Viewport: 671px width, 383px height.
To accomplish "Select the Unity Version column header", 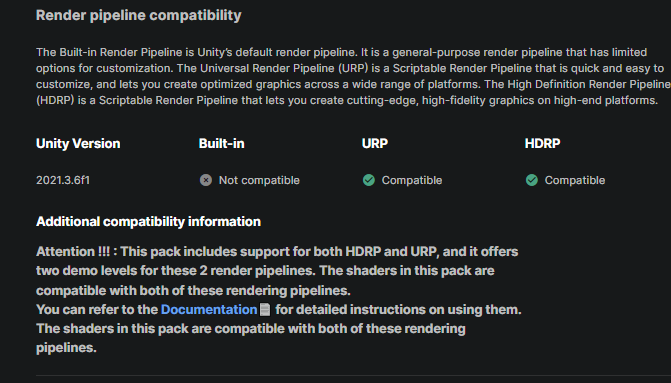I will (x=78, y=143).
